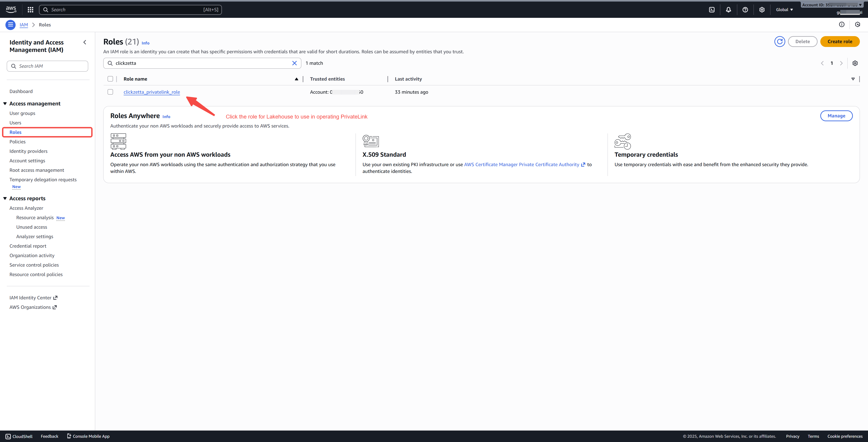Open the Global region dropdown

tap(784, 10)
